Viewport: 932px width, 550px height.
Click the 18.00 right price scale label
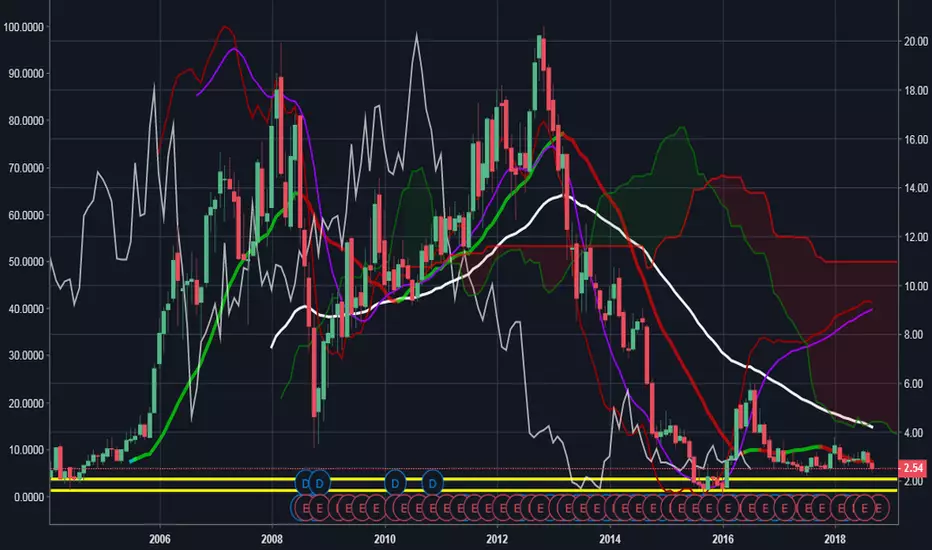point(916,90)
